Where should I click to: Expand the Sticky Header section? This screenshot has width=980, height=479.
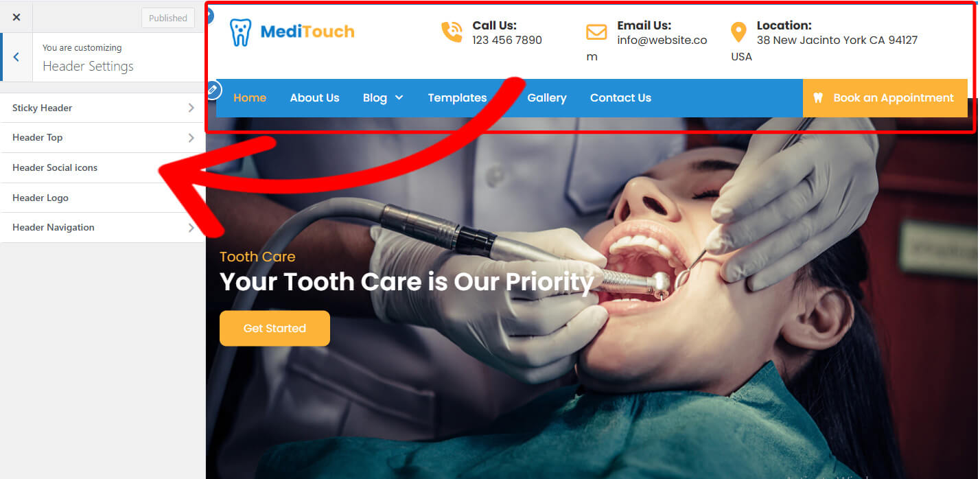(x=103, y=108)
